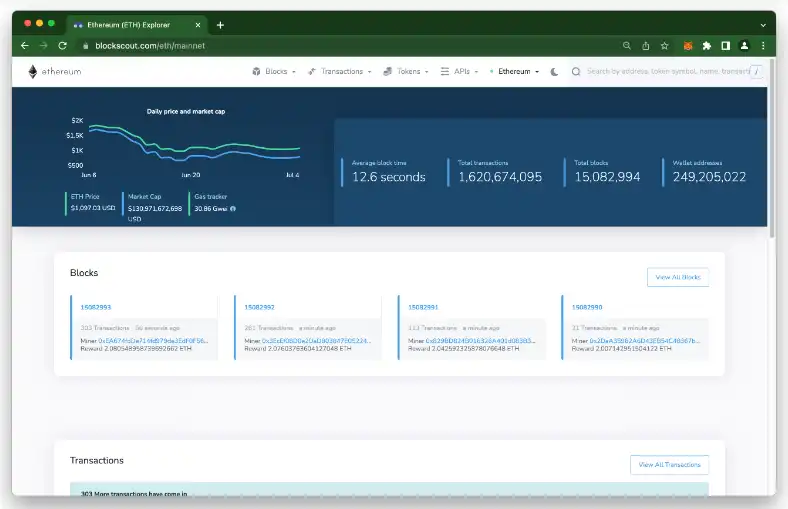Click the View All Transactions button
The height and width of the screenshot is (509, 788).
[669, 465]
